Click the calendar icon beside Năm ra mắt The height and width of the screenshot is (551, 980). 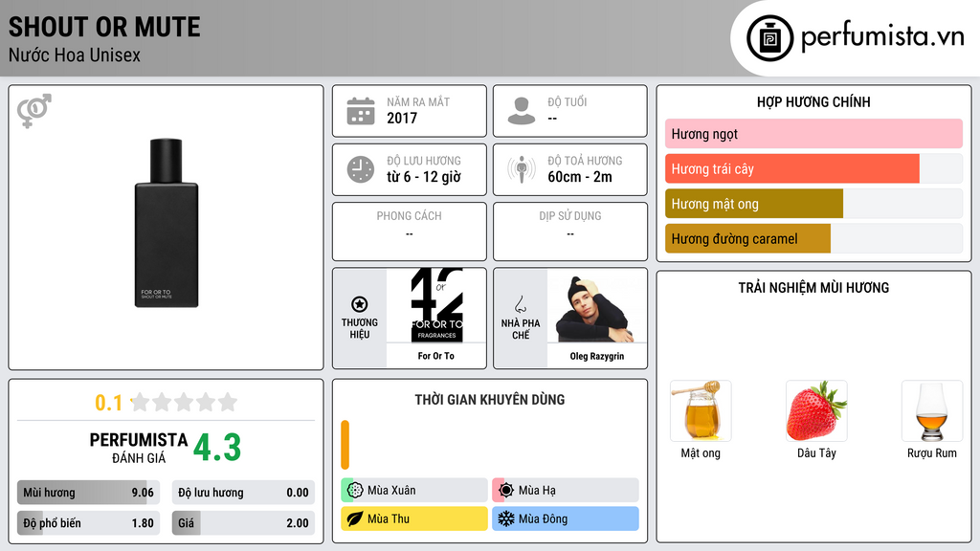(x=361, y=111)
